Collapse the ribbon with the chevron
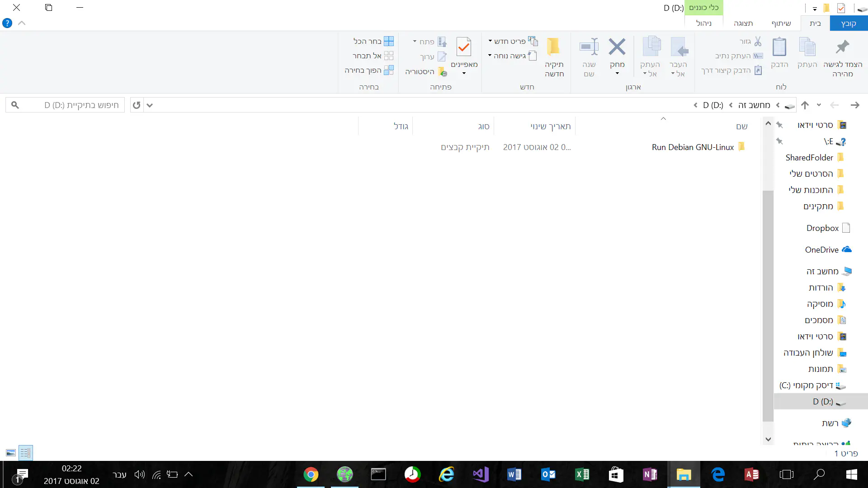This screenshot has width=868, height=488. (22, 23)
